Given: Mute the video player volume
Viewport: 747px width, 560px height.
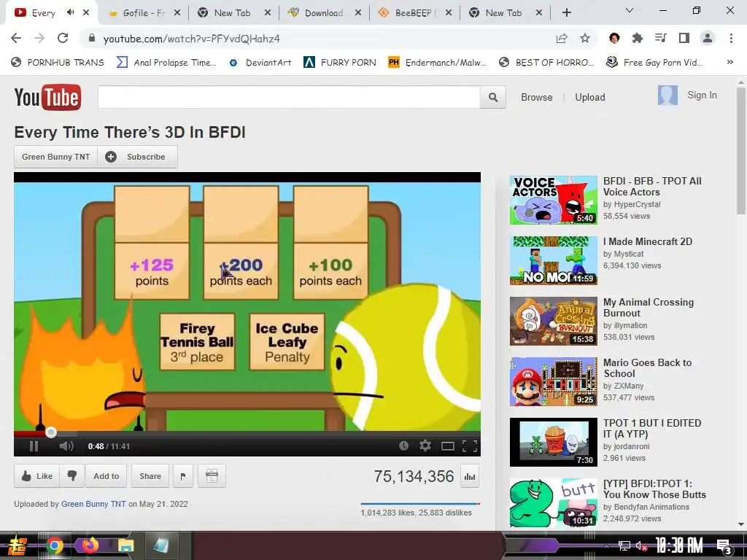Looking at the screenshot, I should 66,446.
